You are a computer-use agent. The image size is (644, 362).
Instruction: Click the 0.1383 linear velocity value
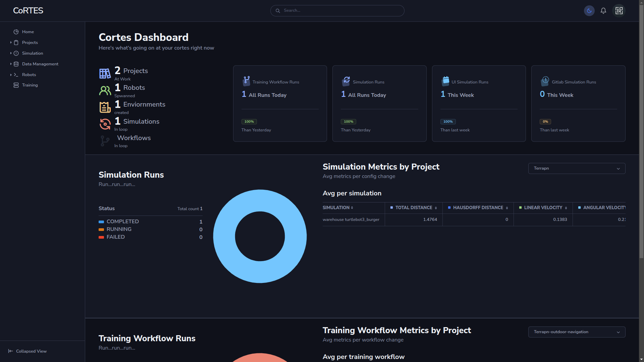tap(560, 220)
